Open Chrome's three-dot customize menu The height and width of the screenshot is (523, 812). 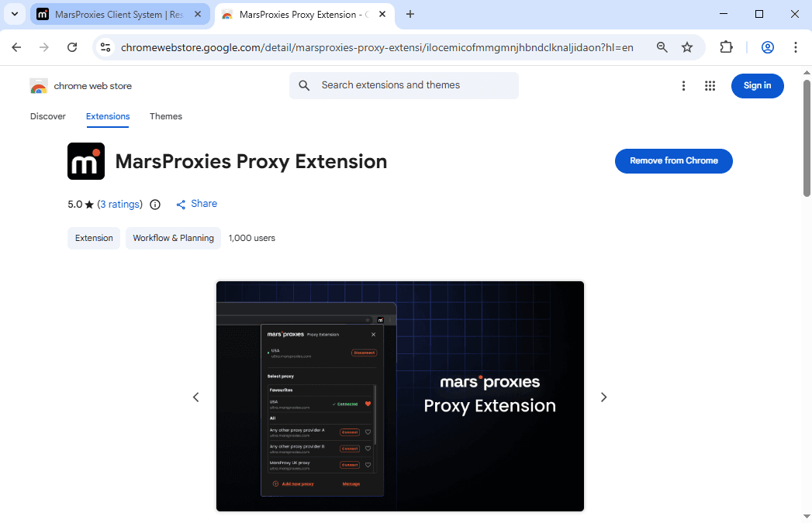click(796, 47)
